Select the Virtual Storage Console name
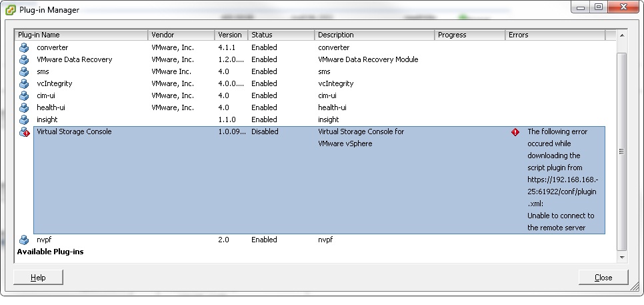 [74, 131]
